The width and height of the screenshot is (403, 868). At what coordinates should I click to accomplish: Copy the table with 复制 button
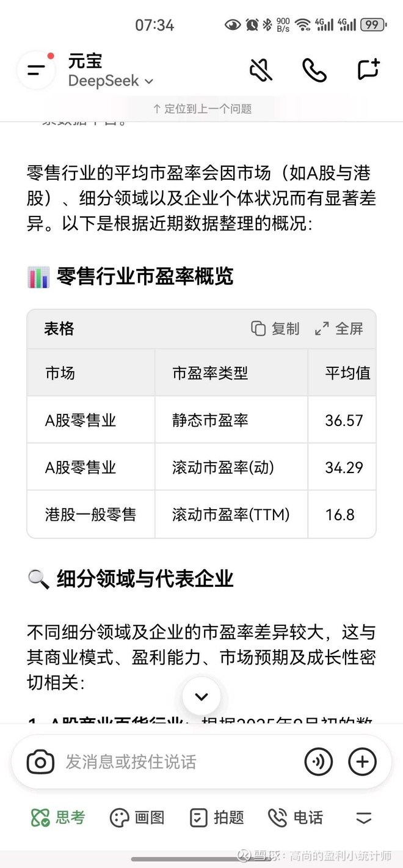click(275, 329)
